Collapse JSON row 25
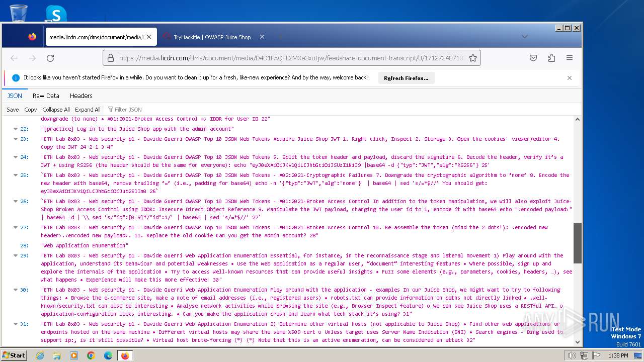The image size is (644, 362). [16, 175]
